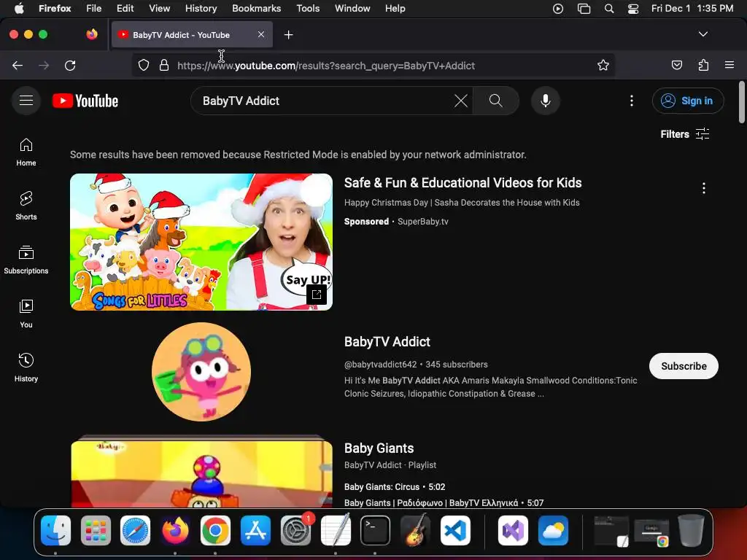Open the Baby Giants playlist title

[379, 448]
